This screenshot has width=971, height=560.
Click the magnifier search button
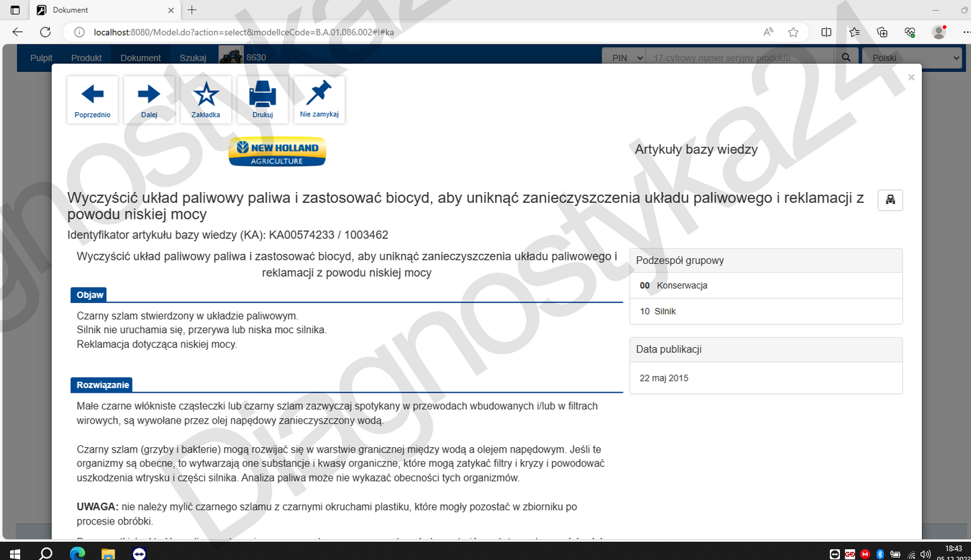pos(846,58)
